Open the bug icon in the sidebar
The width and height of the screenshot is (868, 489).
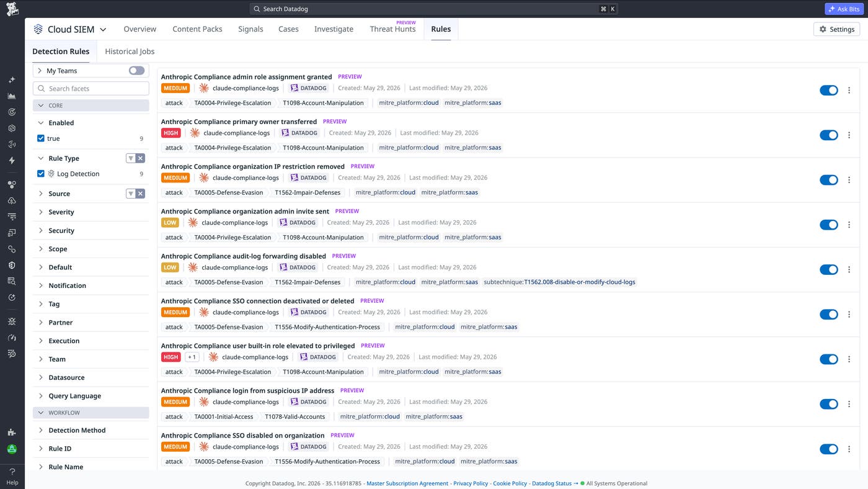pyautogui.click(x=12, y=321)
